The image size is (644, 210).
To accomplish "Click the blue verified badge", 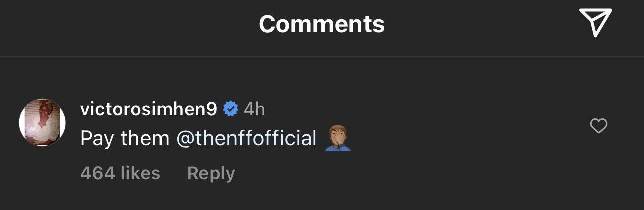I will point(231,109).
